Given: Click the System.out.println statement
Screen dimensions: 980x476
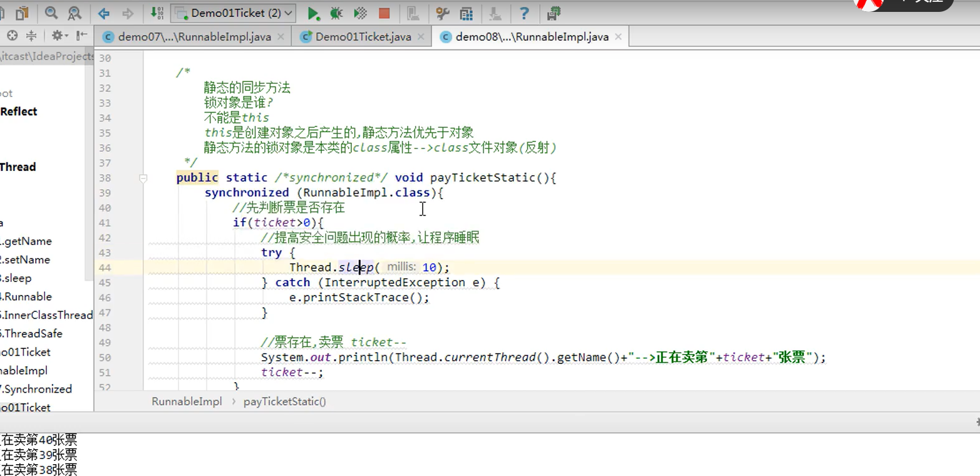Looking at the screenshot, I should [544, 358].
